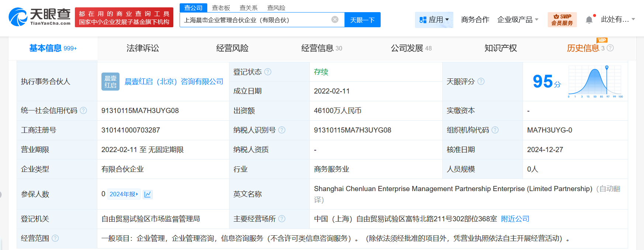Click the 0人 staff size value
The height and width of the screenshot is (250, 644).
(x=533, y=169)
